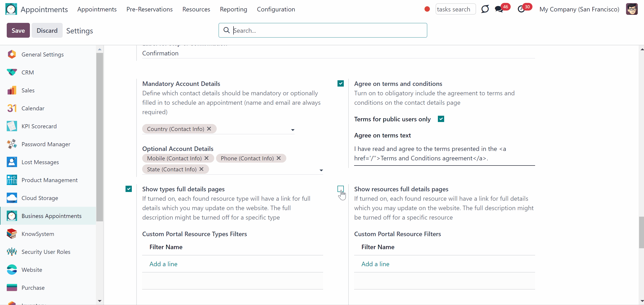
Task: Open the Configuration menu
Action: (276, 9)
